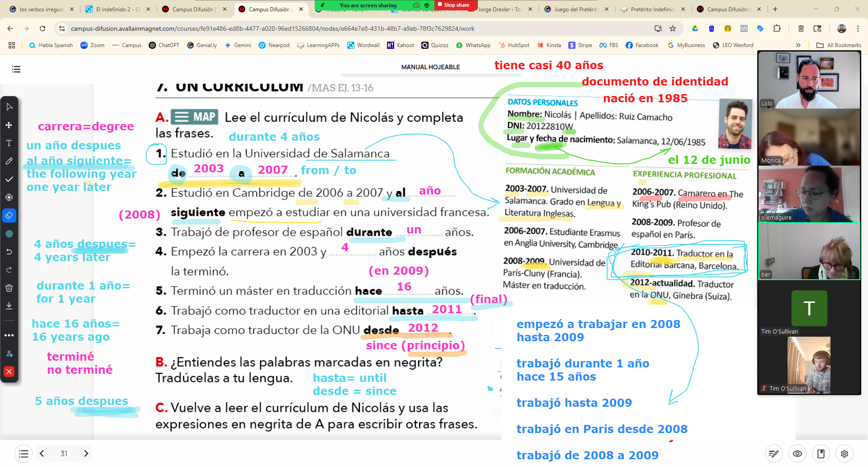Open the table of contents list icon

coord(16,69)
